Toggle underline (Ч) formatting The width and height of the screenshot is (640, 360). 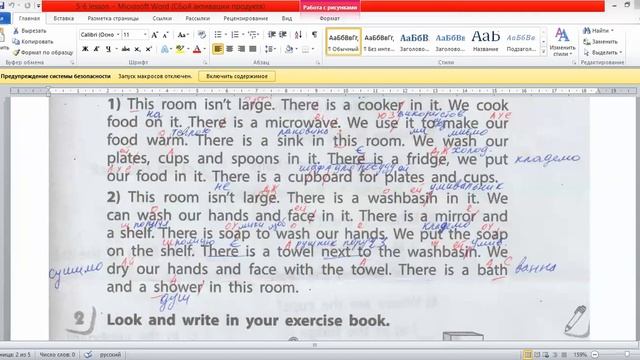[108, 49]
